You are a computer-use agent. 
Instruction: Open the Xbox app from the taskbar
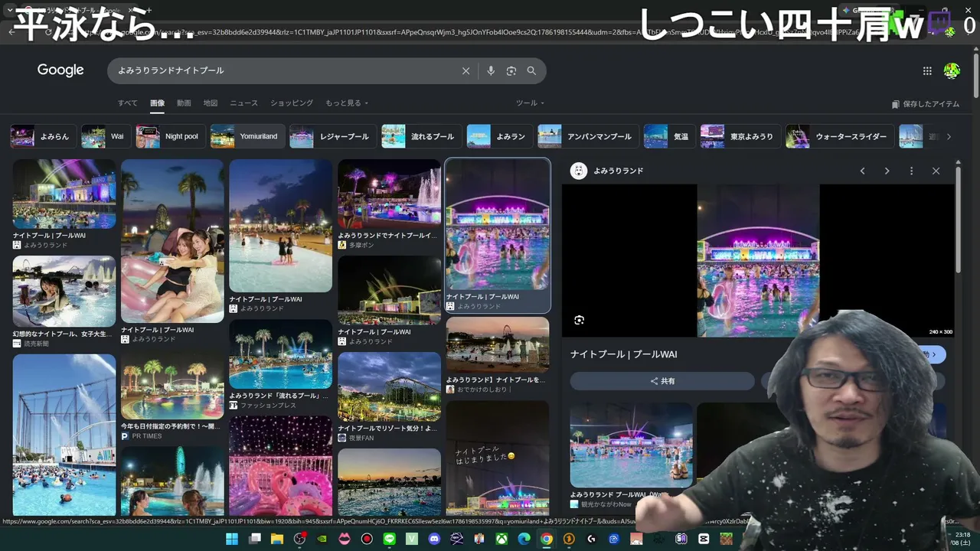pyautogui.click(x=501, y=540)
